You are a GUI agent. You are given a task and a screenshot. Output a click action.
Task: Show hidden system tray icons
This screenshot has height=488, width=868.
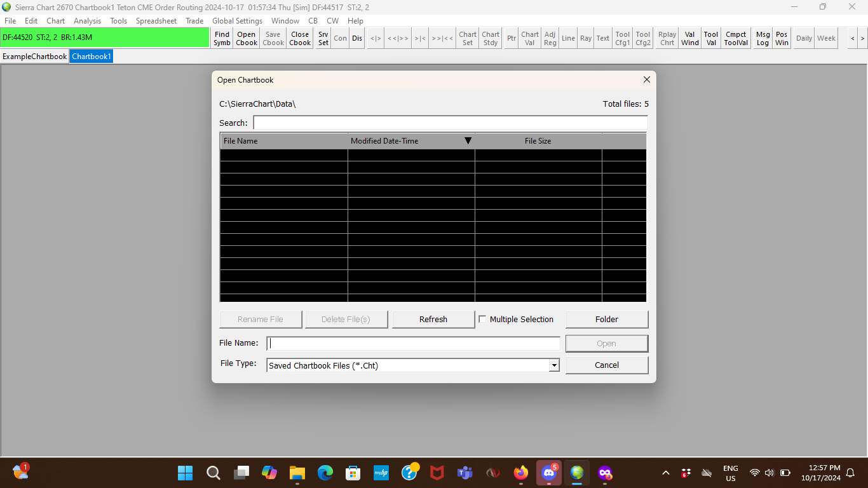666,473
